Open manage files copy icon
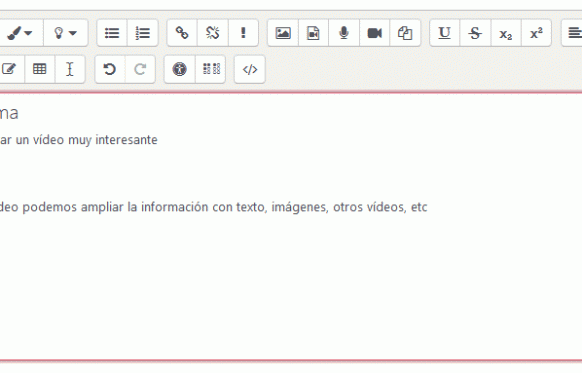The width and height of the screenshot is (582, 373). [x=405, y=33]
